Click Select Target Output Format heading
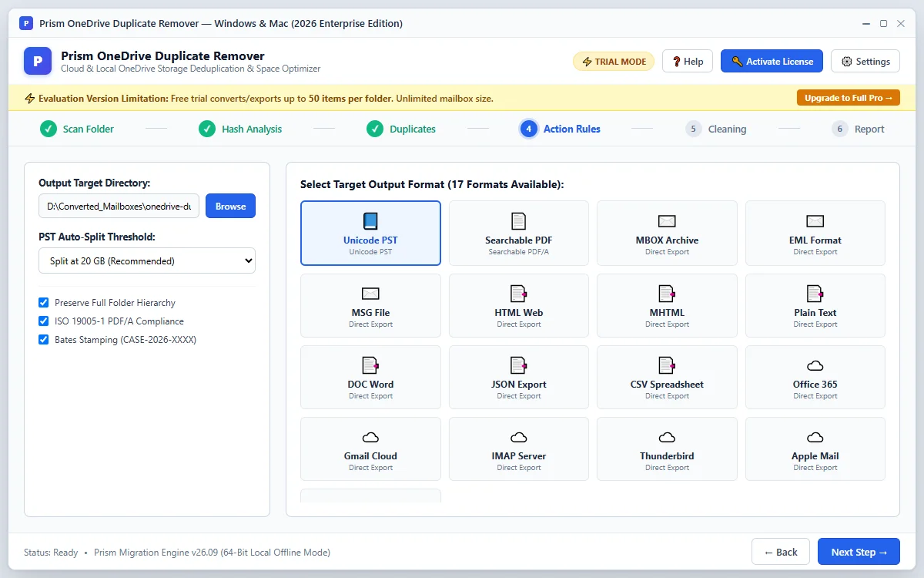Screen dimensions: 924x578 point(432,185)
